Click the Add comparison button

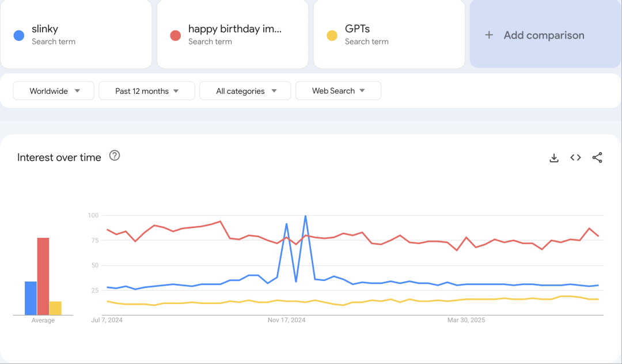[544, 35]
